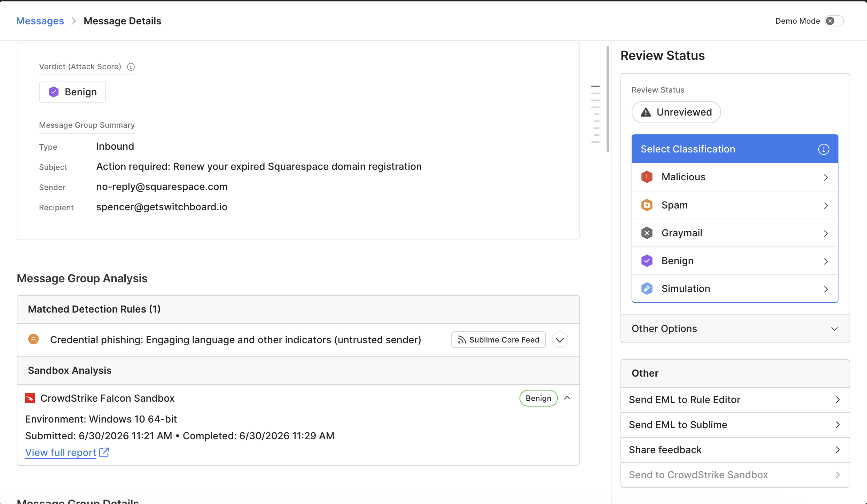Click the Credential phishing rule name
The width and height of the screenshot is (867, 504).
(x=236, y=340)
